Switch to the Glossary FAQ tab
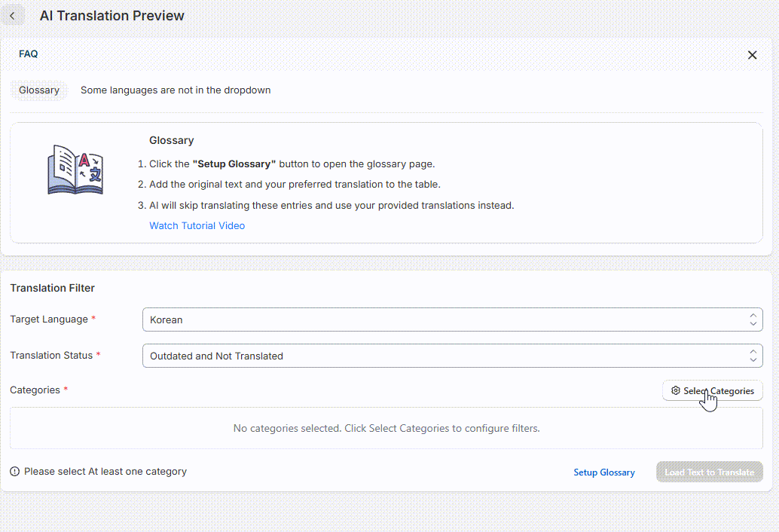The height and width of the screenshot is (532, 779). 39,90
